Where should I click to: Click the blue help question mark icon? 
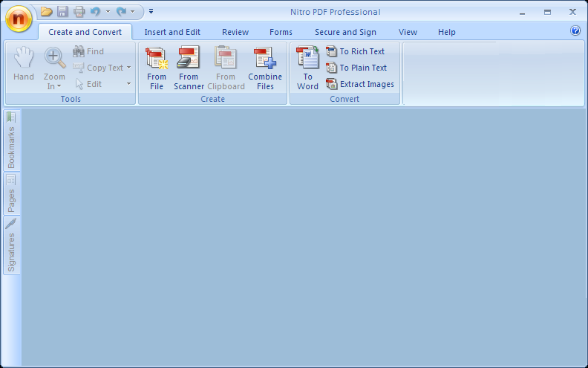pyautogui.click(x=575, y=30)
